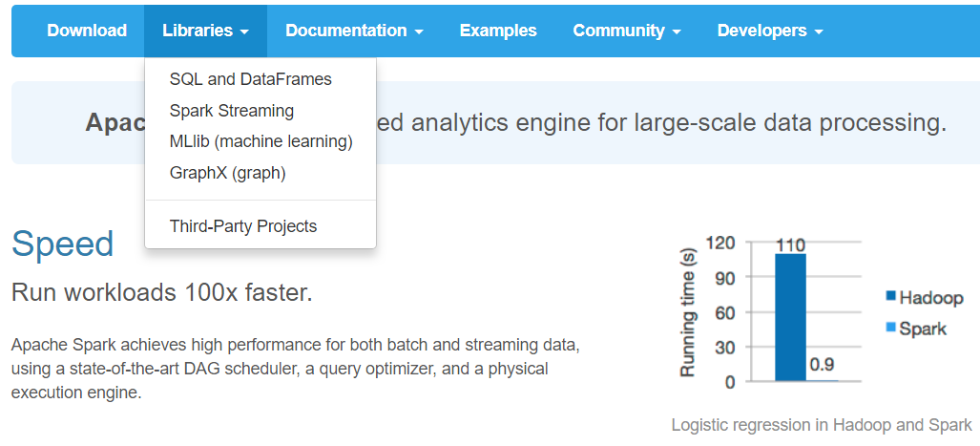Expand the Documentation dropdown
This screenshot has width=980, height=446.
(x=354, y=31)
